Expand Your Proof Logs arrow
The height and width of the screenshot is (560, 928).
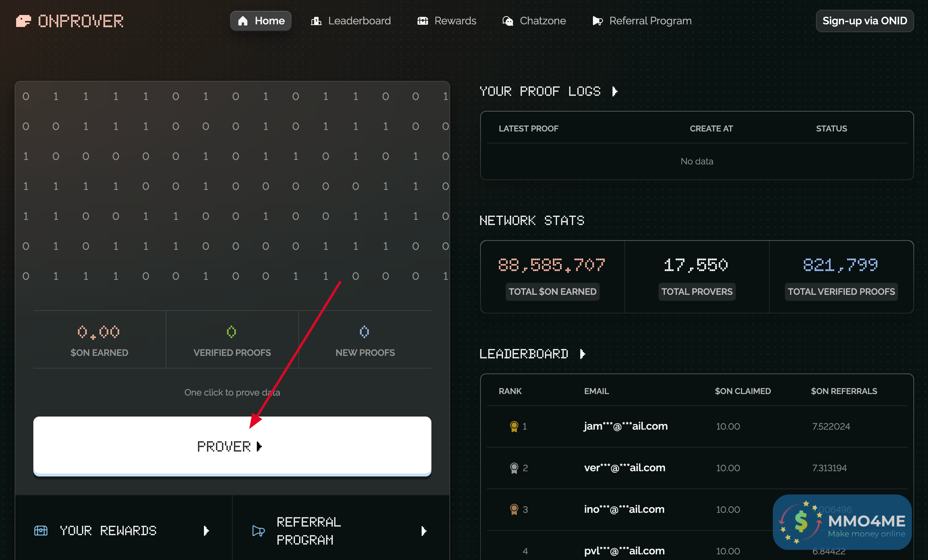coord(615,91)
